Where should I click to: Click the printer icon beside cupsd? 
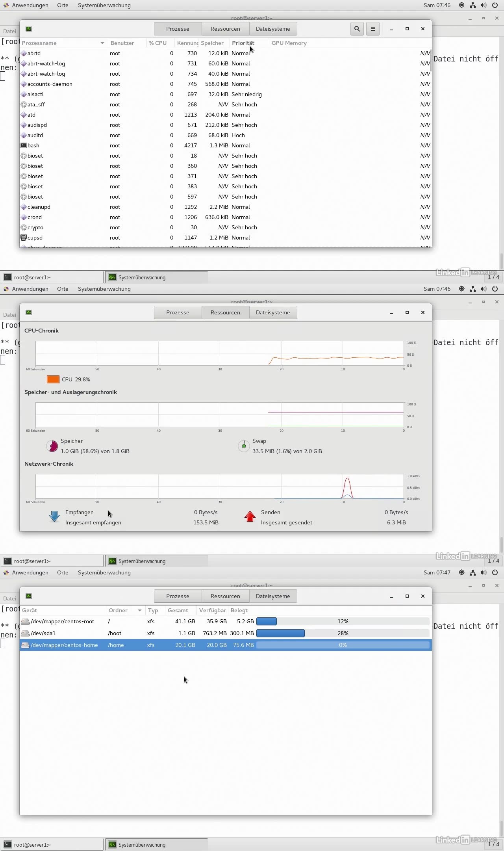[24, 238]
